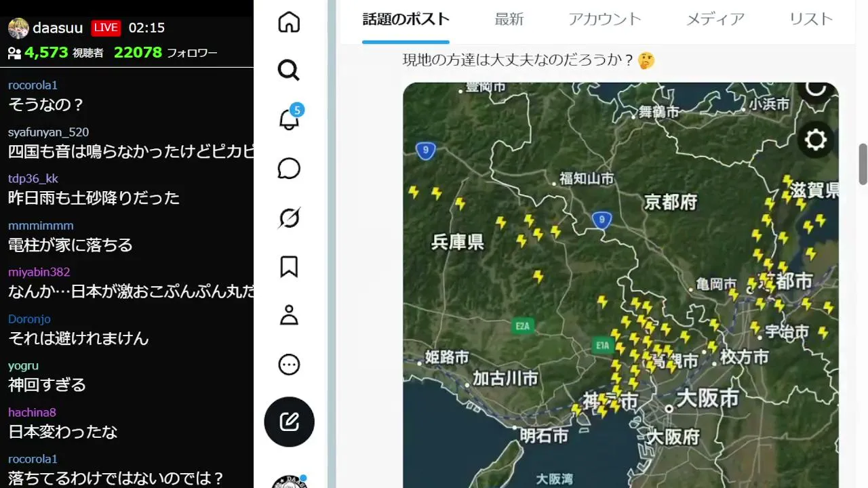The height and width of the screenshot is (488, 868).
Task: Open Grok slashed-circle icon in sidebar
Action: (x=289, y=218)
